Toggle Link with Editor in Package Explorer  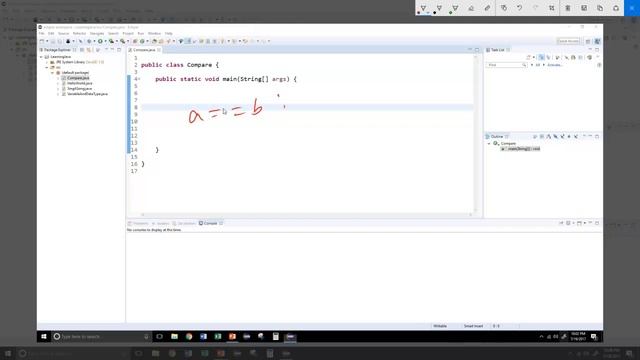(89, 50)
